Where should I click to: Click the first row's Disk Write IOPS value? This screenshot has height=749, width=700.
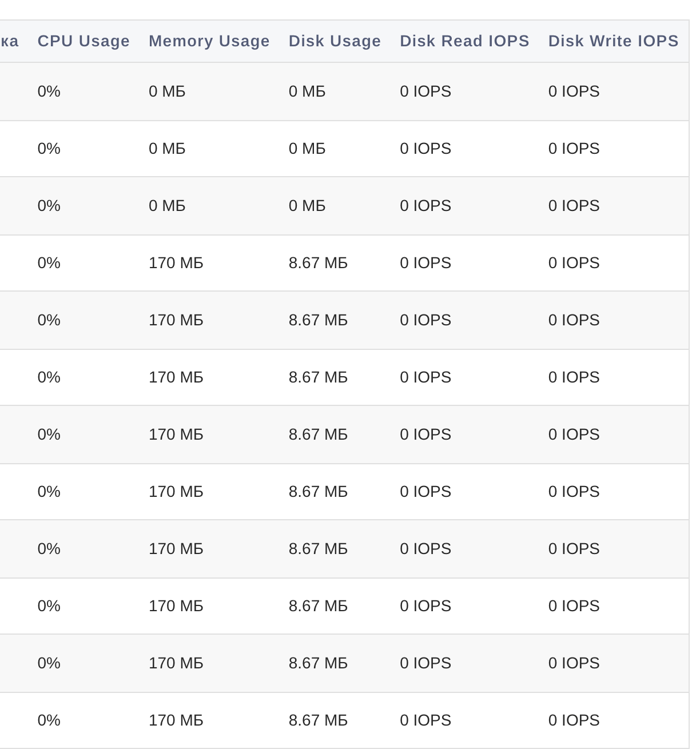pyautogui.click(x=574, y=91)
